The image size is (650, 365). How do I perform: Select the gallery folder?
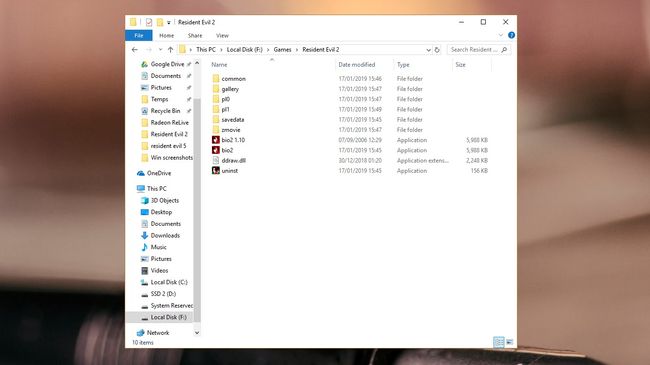point(230,89)
